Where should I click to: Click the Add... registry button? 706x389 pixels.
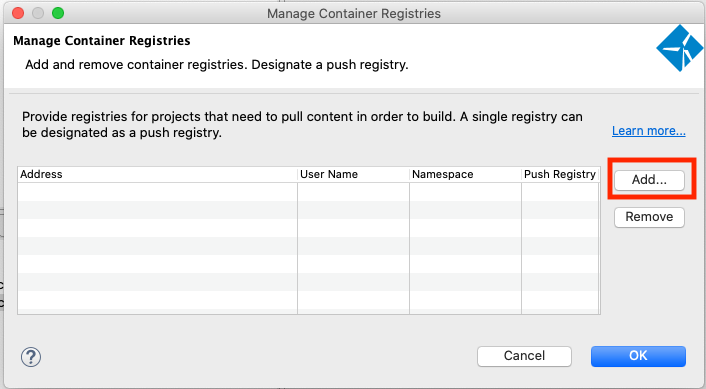point(649,180)
